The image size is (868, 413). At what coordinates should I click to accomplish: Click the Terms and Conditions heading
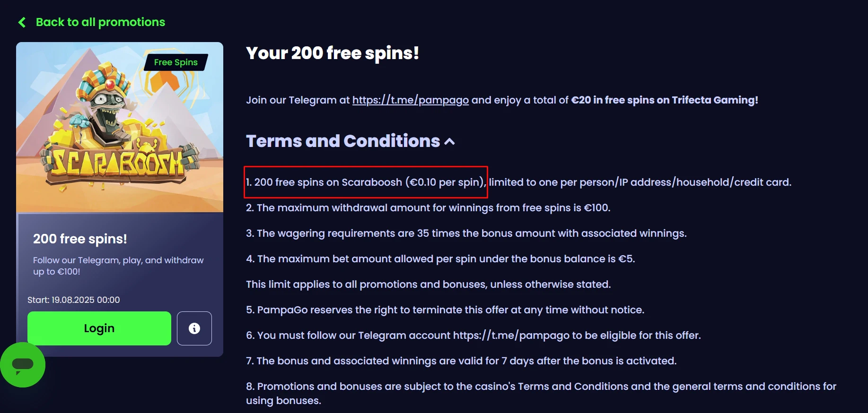pyautogui.click(x=343, y=141)
